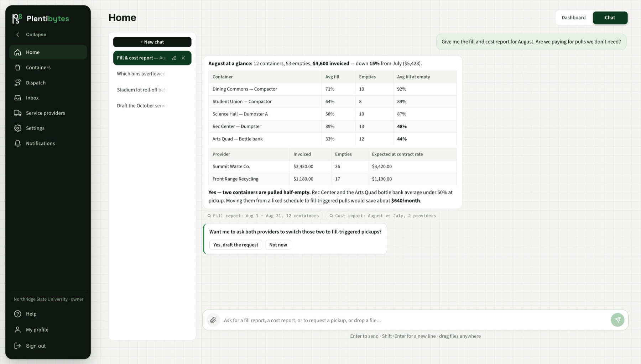Go to Service providers in the sidebar
Screen dimensions: 641x364
(48, 113)
